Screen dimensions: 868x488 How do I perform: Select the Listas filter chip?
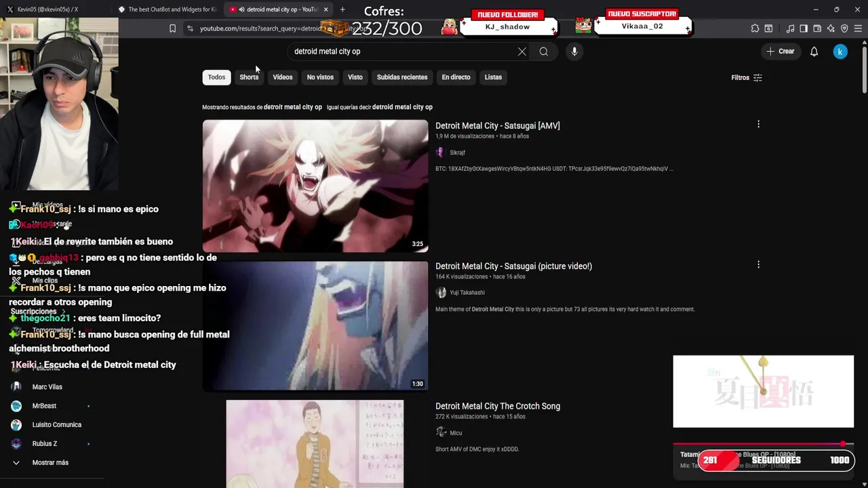(493, 77)
